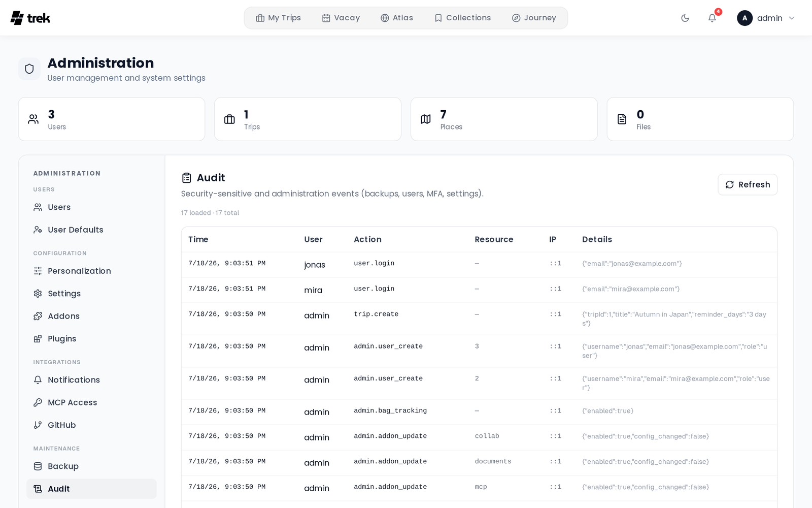The image size is (812, 508).
Task: Click the Refresh audit button
Action: click(x=748, y=184)
